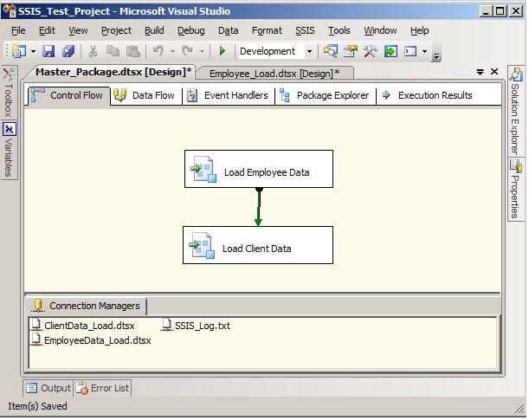Screen dimensions: 529x420
Task: Select the Event Handlers tab
Action: coord(228,96)
